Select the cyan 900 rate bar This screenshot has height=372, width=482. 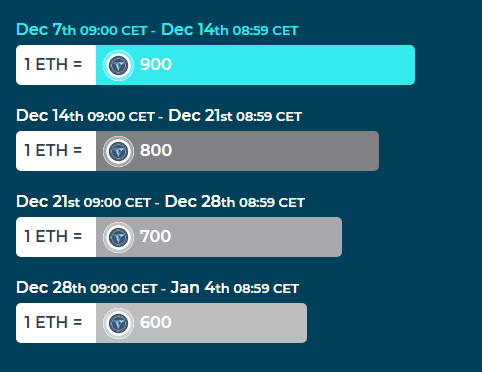click(x=255, y=65)
